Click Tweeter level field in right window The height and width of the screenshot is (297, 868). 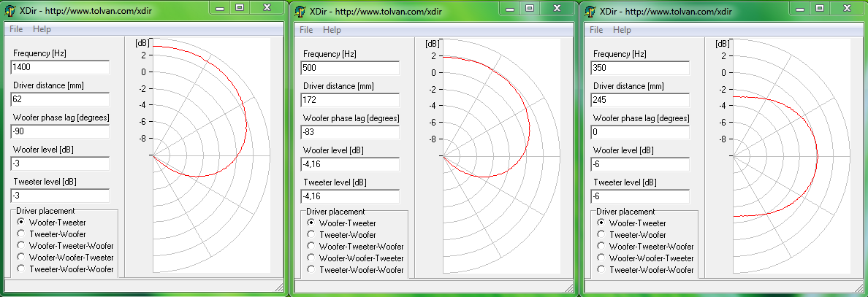point(640,196)
